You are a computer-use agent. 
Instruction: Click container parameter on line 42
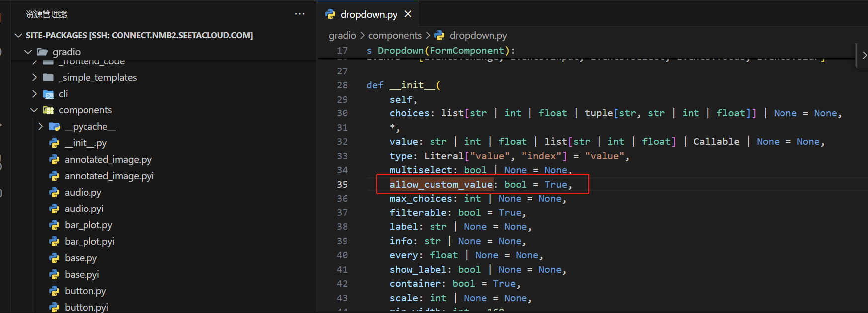[415, 284]
